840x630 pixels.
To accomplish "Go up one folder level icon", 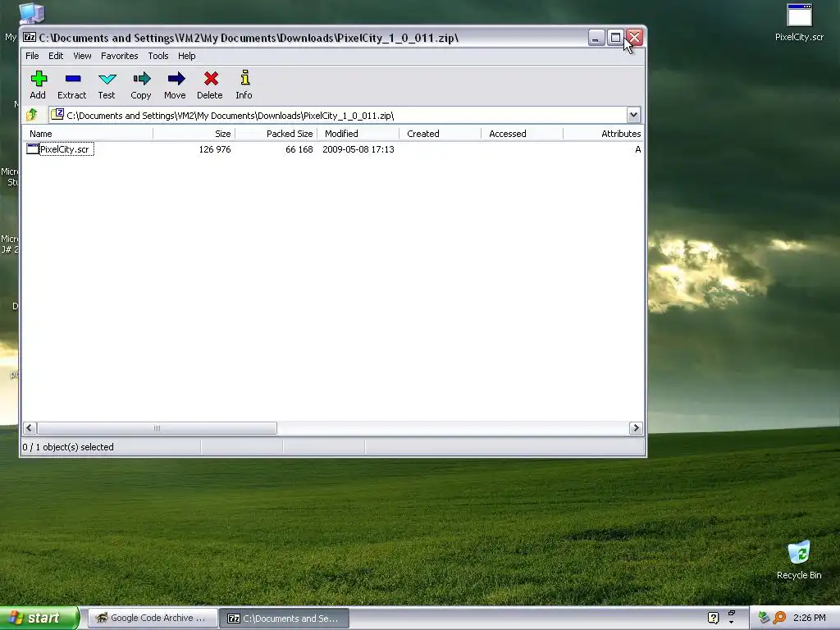I will [32, 115].
